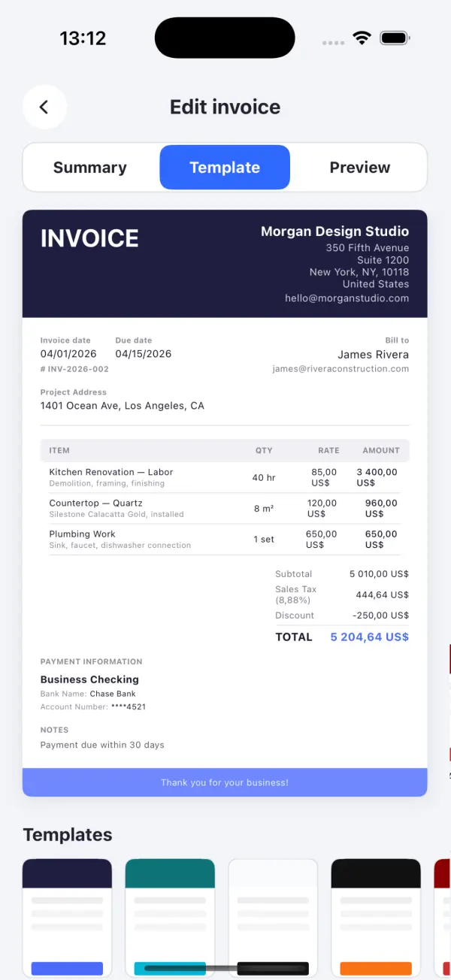
Task: Open the Preview tab
Action: (359, 168)
